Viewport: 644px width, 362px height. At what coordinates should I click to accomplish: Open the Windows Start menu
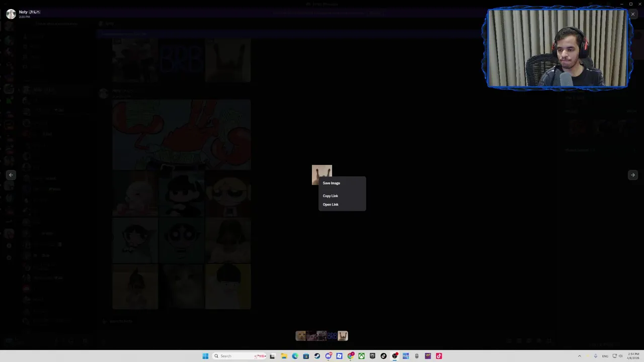tap(205, 356)
